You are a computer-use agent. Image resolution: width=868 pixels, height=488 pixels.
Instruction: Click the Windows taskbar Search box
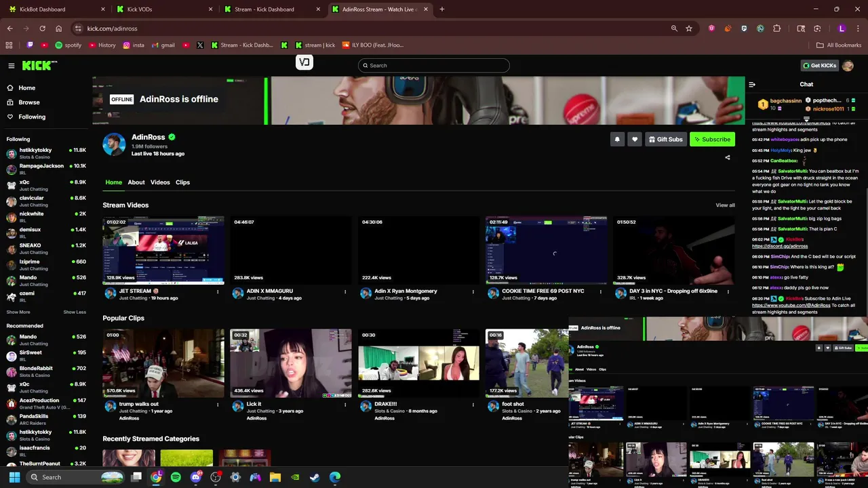75,477
